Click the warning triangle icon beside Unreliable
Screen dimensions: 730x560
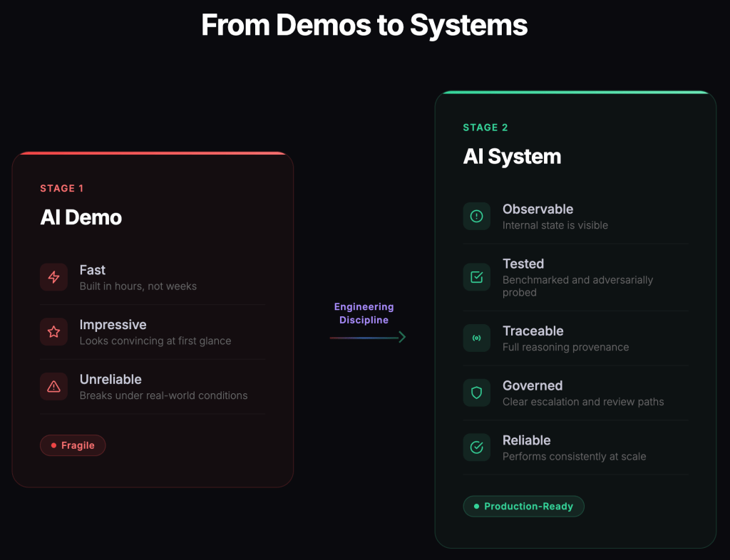click(53, 387)
